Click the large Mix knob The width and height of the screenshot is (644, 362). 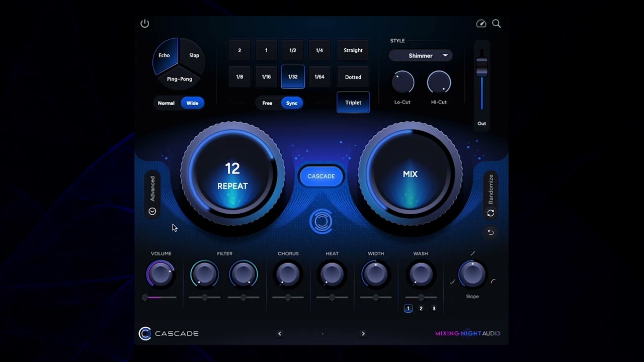(410, 174)
